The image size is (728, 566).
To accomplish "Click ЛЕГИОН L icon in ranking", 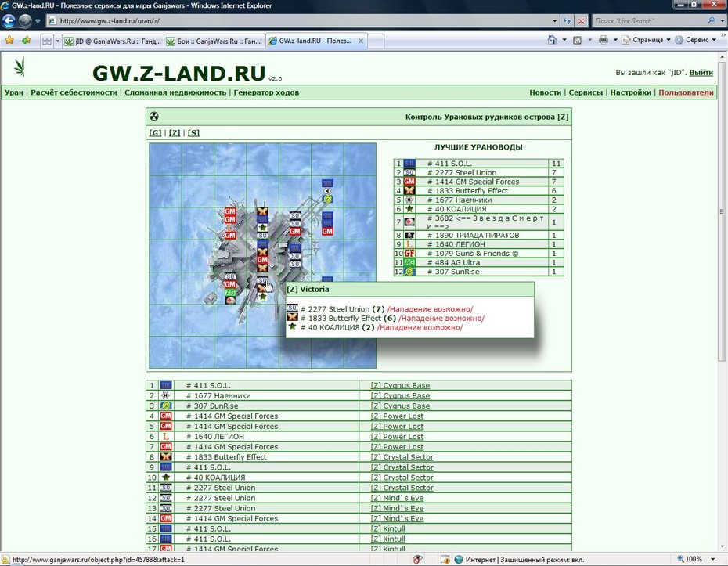I will tap(409, 244).
